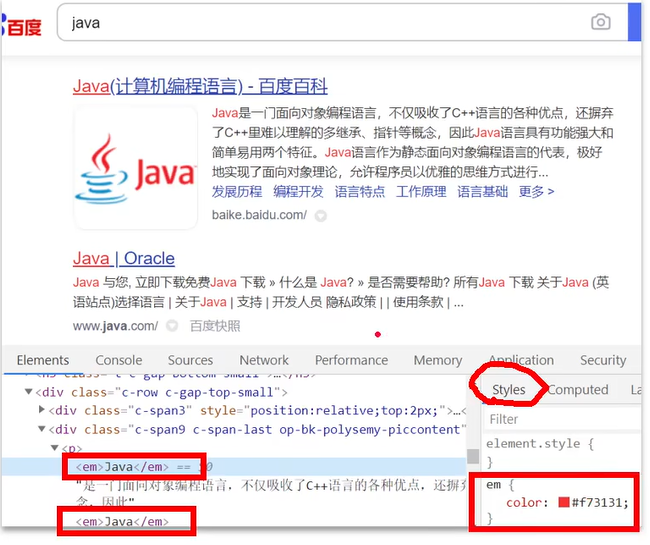Open the 工作原理 link

(x=421, y=191)
